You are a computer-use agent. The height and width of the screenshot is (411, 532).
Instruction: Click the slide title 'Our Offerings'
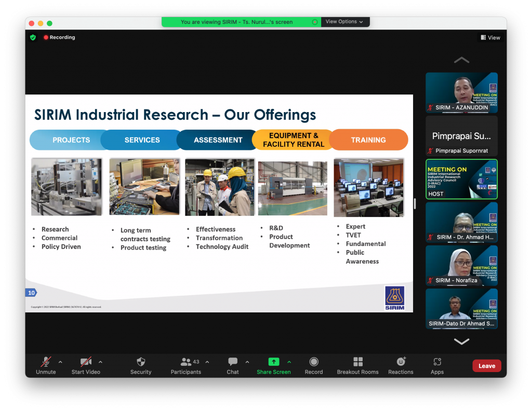click(270, 115)
